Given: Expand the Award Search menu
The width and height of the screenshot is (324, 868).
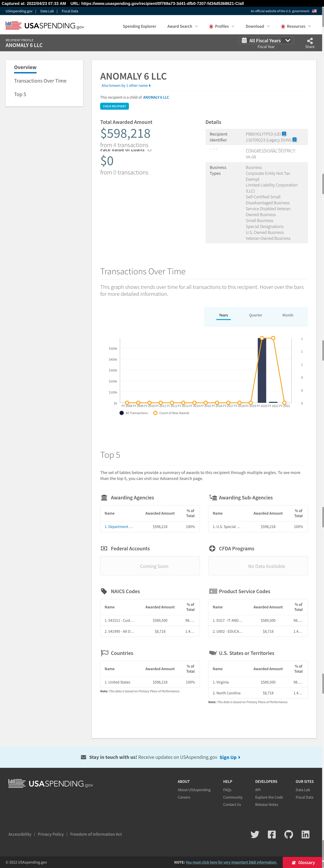Looking at the screenshot, I should coord(183,26).
